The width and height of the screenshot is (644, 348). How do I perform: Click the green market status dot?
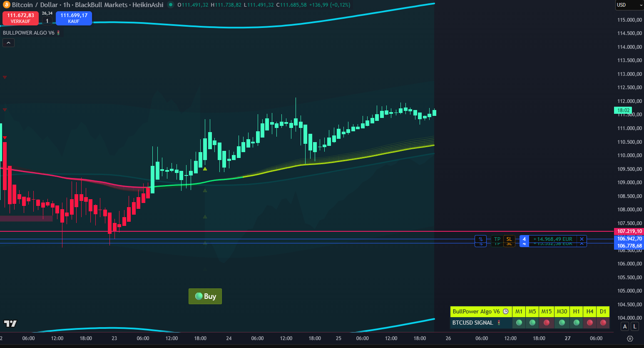pos(171,5)
